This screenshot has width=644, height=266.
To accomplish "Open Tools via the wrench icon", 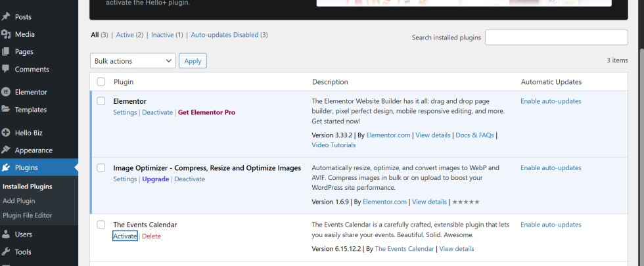I will click(6, 252).
